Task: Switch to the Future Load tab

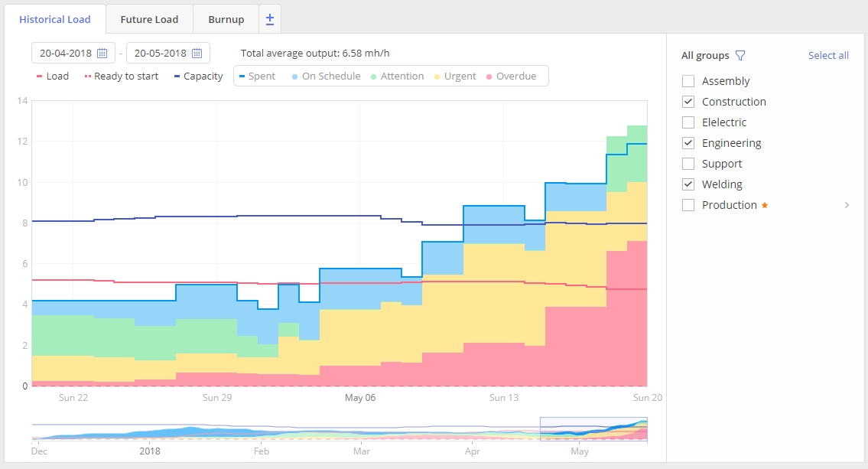Action: (149, 19)
